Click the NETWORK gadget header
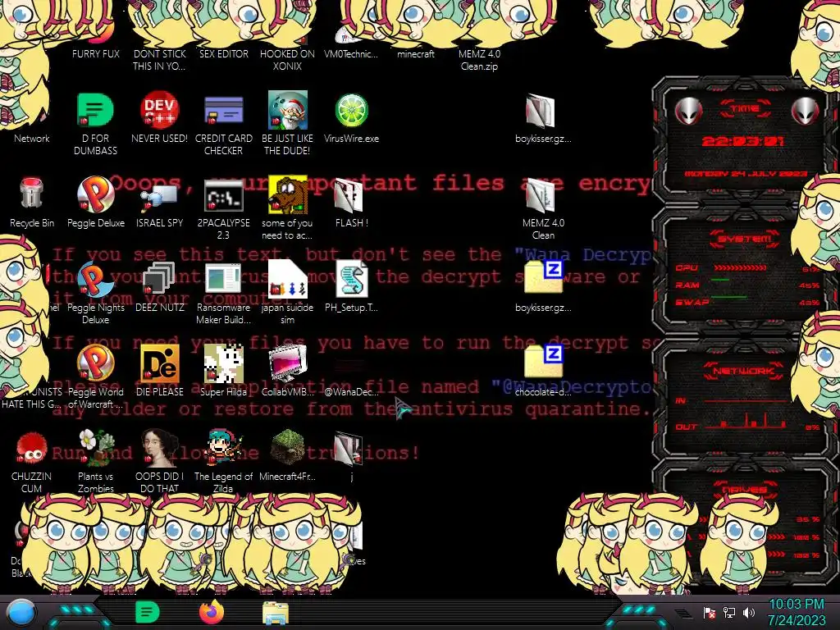This screenshot has width=840, height=630. (743, 370)
